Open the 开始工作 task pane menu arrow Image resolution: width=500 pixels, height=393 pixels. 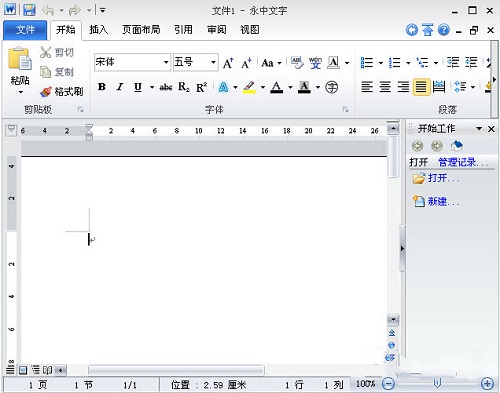pos(479,129)
